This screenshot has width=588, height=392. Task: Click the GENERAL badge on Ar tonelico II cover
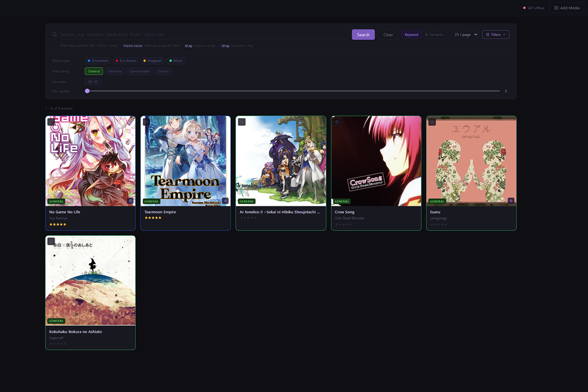coord(246,201)
